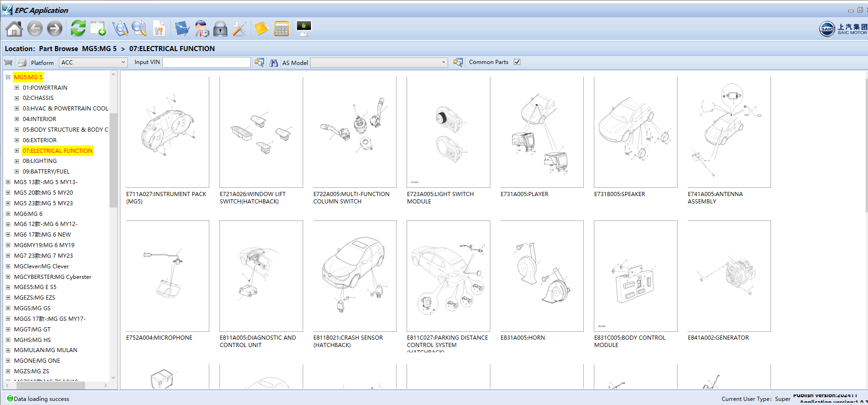This screenshot has height=405, width=868.
Task: Select 06:EXTERIOR in the tree
Action: (x=40, y=140)
